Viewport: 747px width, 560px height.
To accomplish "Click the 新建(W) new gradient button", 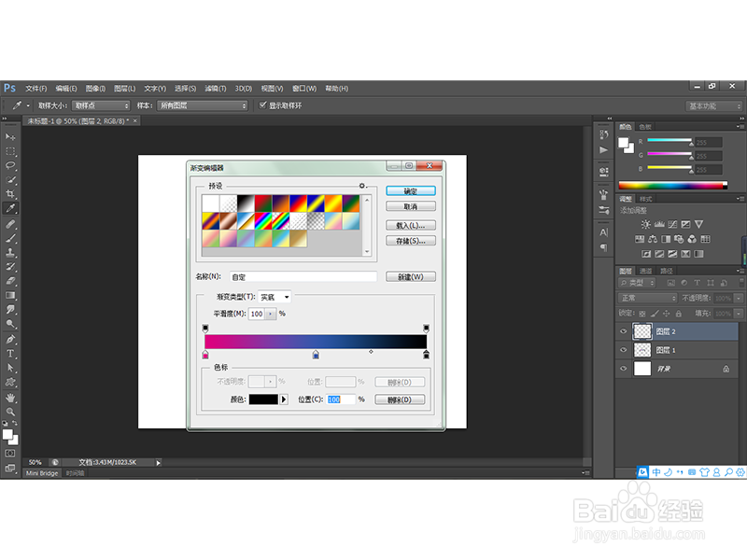I will pos(411,276).
